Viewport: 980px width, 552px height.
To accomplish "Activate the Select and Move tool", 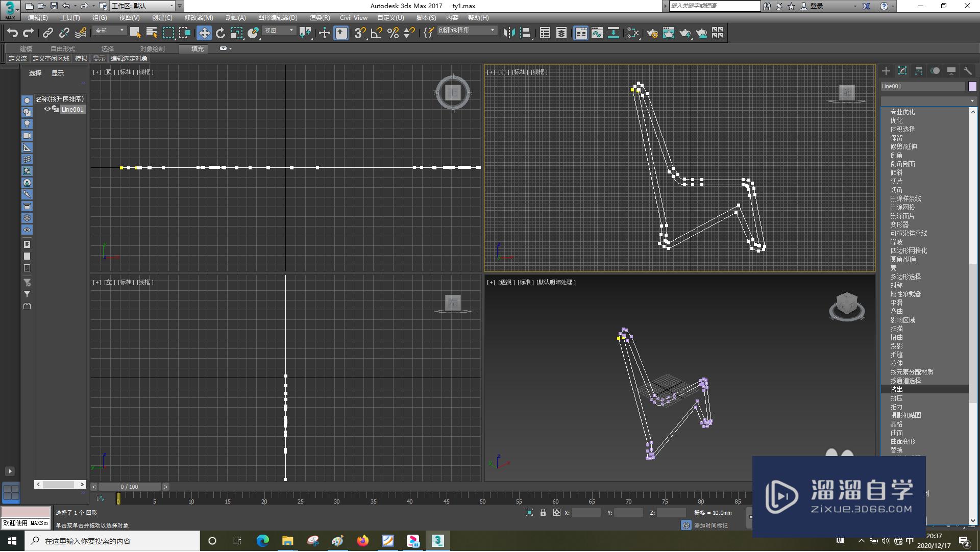I will pyautogui.click(x=204, y=33).
